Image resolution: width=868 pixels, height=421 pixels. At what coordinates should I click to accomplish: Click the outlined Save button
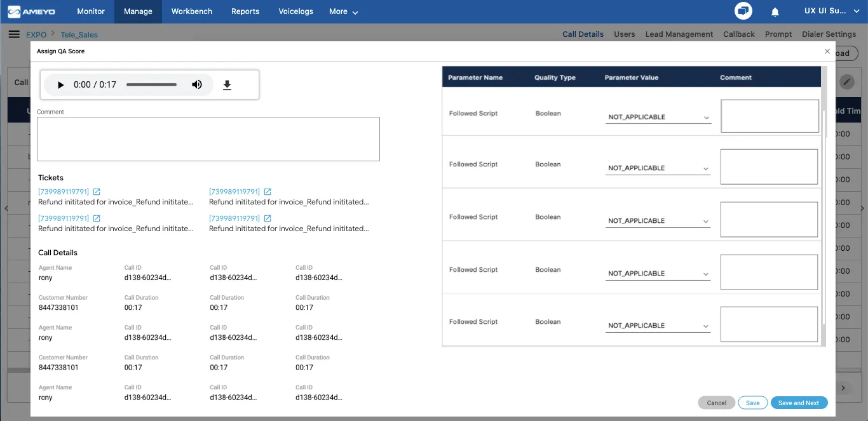[x=752, y=403]
